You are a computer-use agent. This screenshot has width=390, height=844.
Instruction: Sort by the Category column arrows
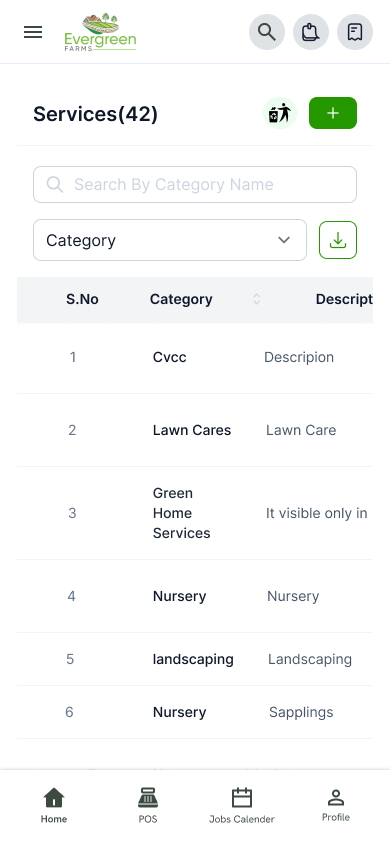click(257, 299)
